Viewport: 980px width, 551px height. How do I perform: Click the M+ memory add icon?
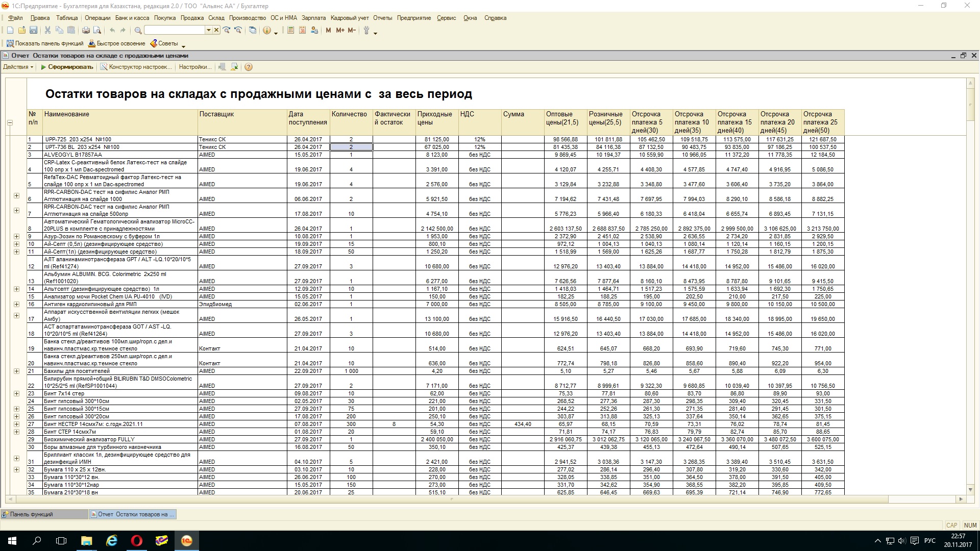click(340, 31)
